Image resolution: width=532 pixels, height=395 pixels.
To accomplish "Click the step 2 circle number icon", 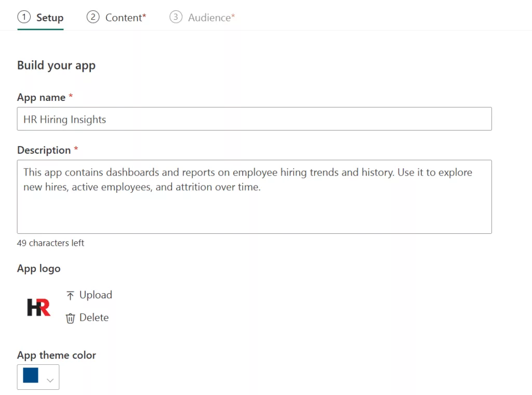I will [x=92, y=17].
